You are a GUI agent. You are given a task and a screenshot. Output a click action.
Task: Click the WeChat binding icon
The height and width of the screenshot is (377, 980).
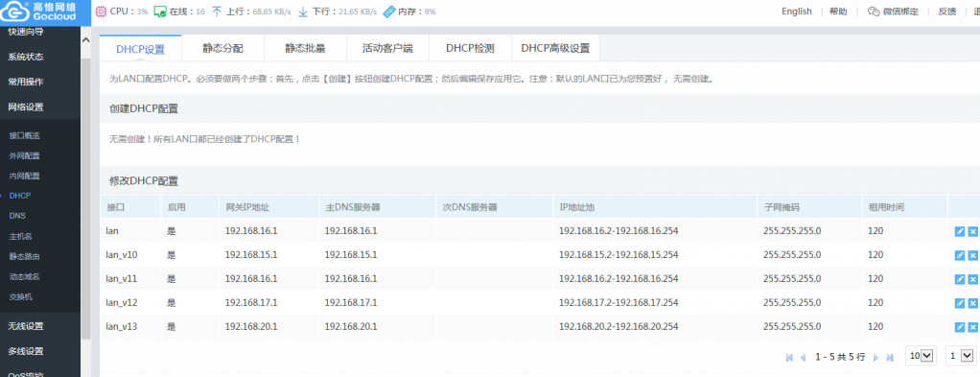coord(874,12)
